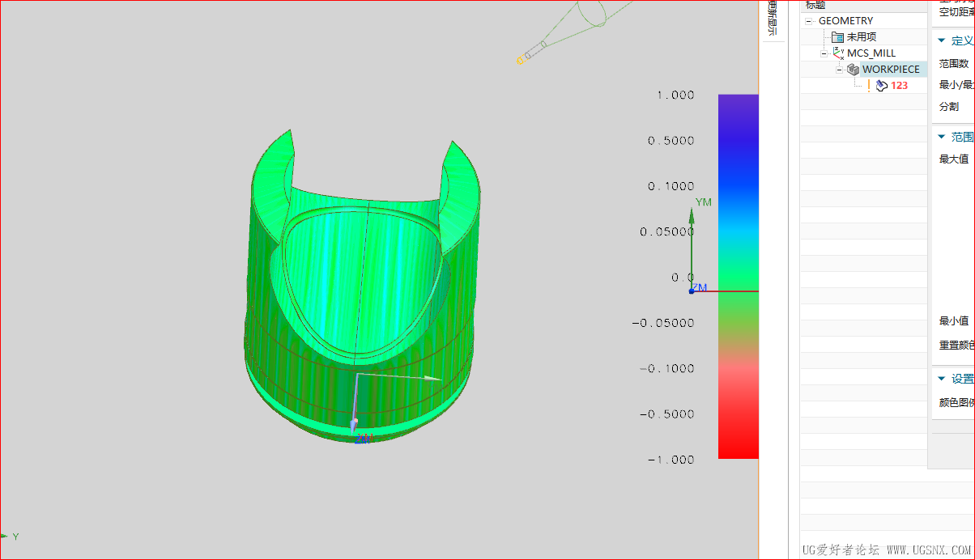Click the operation 123 tool icon
The width and height of the screenshot is (975, 560).
pyautogui.click(x=882, y=85)
